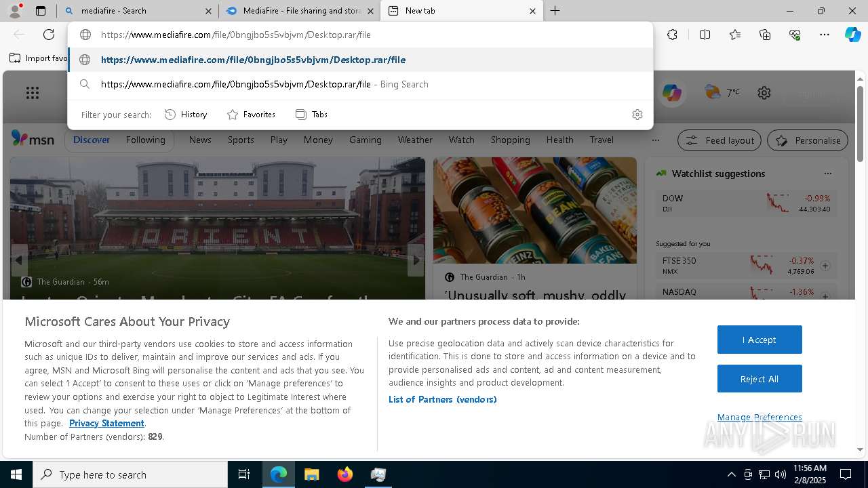Launch Firefox from the taskbar

[x=345, y=474]
